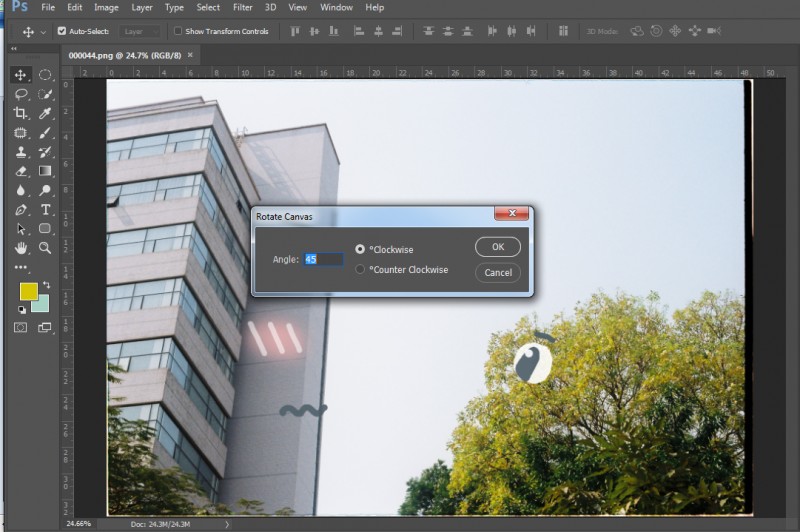Open the File menu

click(x=48, y=8)
